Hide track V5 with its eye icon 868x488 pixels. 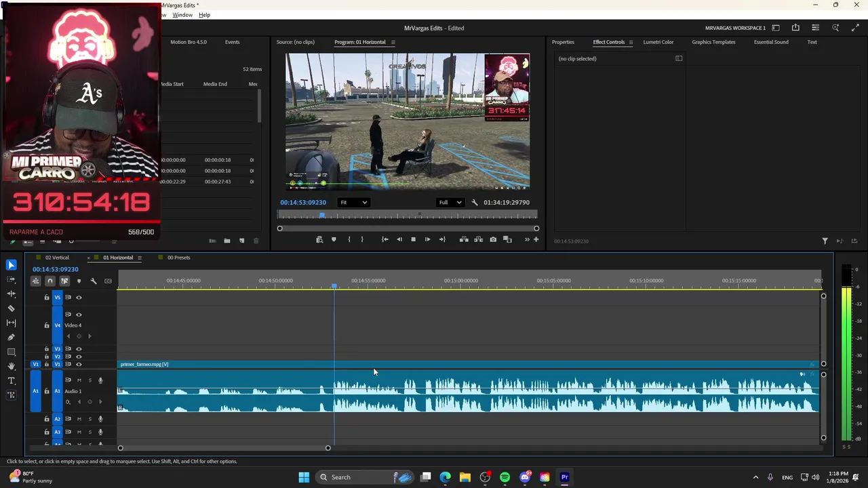click(x=79, y=298)
